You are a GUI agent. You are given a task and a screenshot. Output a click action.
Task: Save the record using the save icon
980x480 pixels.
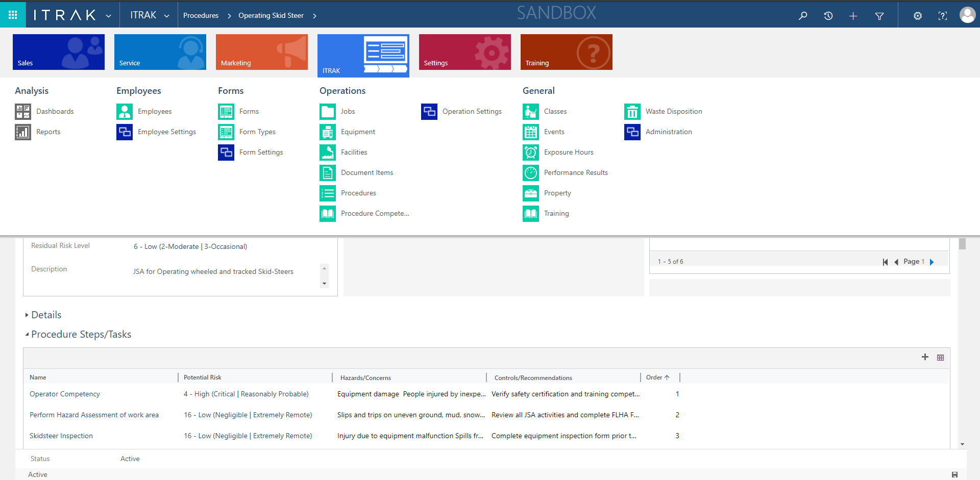coord(954,474)
